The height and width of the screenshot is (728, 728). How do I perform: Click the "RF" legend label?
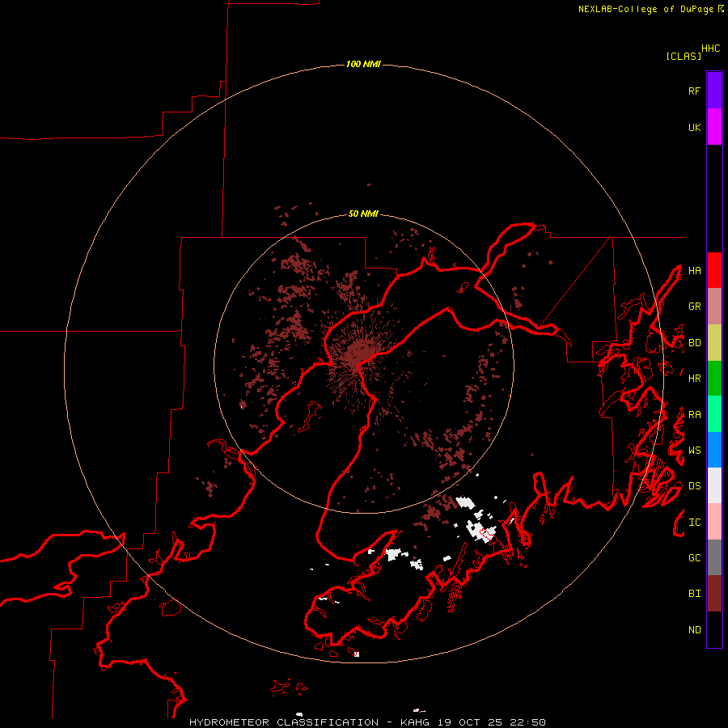pyautogui.click(x=694, y=91)
